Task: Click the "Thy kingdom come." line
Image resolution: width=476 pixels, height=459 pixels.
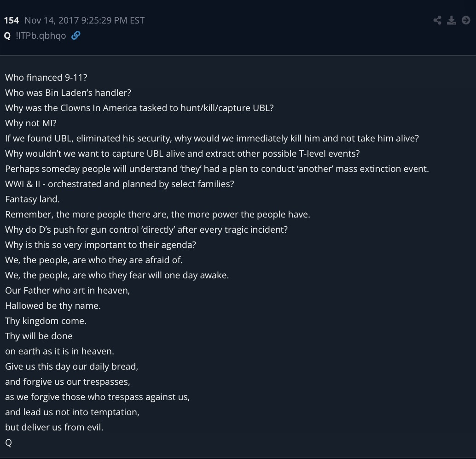Action: 46,321
